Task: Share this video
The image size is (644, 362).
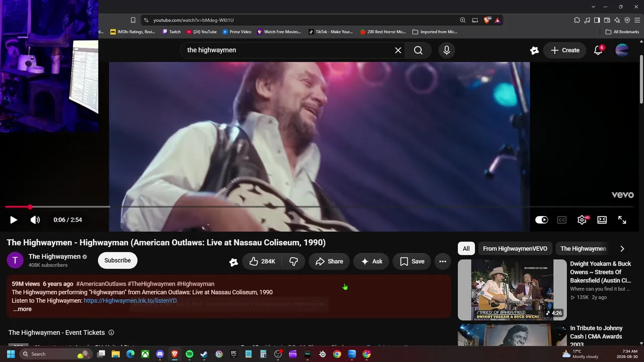Action: pos(329,261)
